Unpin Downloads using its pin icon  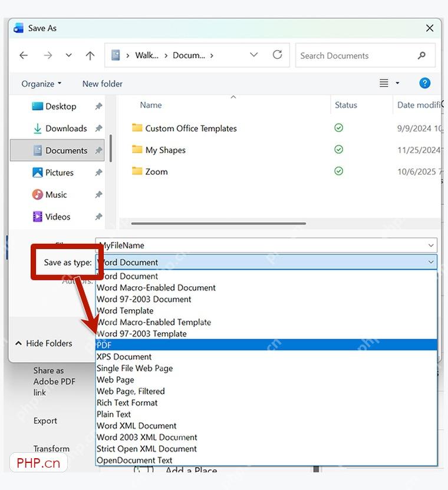[x=98, y=128]
